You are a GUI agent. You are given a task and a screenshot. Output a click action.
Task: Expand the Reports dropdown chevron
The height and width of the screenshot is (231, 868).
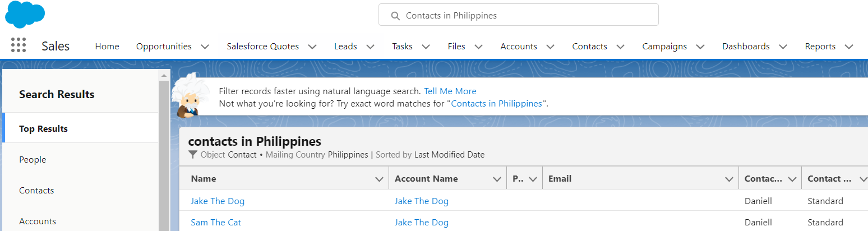(849, 47)
